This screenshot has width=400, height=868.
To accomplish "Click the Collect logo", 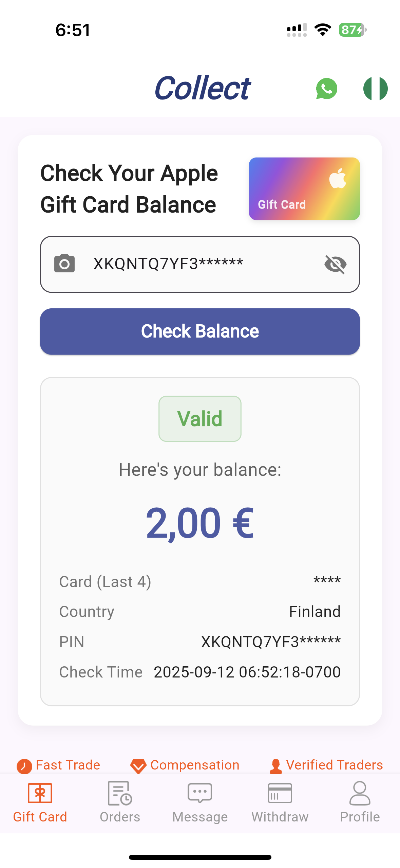I will [203, 88].
